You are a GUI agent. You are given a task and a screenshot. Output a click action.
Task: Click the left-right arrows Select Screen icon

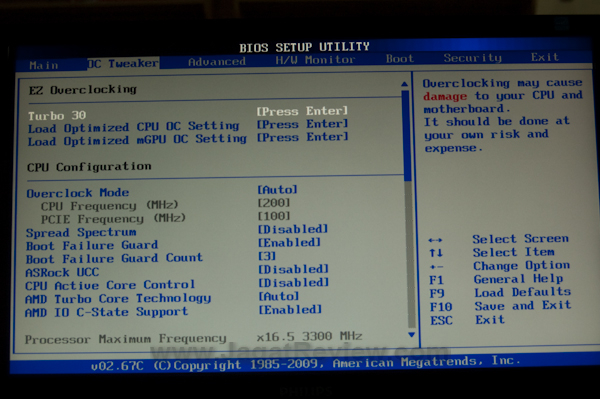(x=435, y=240)
